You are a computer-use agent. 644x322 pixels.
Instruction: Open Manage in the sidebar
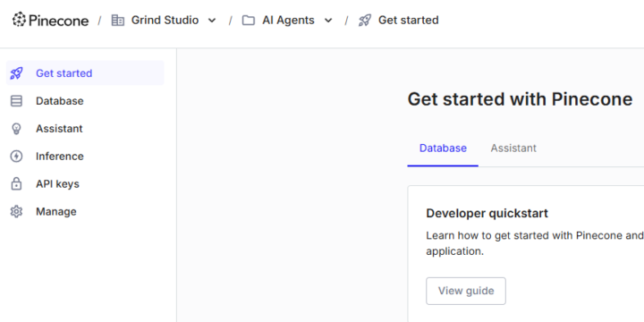pyautogui.click(x=85, y=211)
